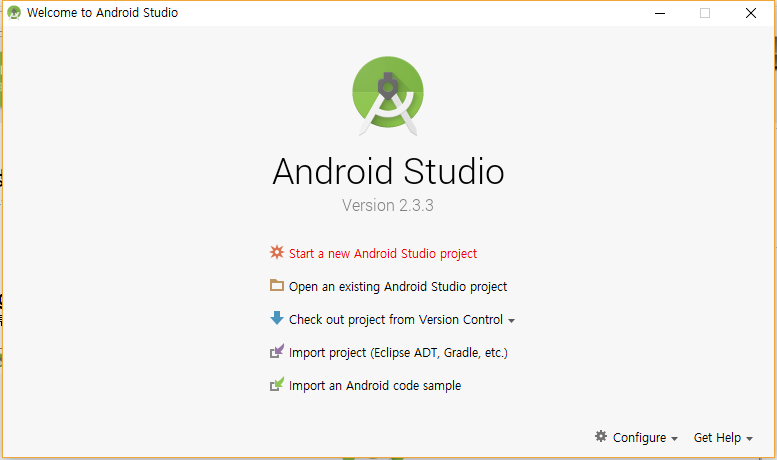Viewport: 777px width, 460px height.
Task: Start a new Android Studio project
Action: pyautogui.click(x=383, y=254)
